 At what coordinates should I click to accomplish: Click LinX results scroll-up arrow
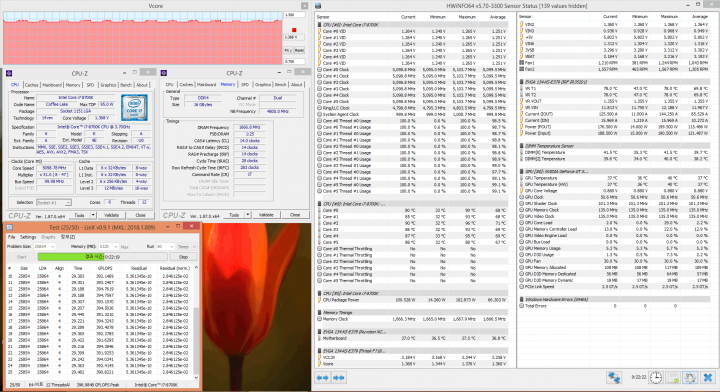(x=197, y=267)
